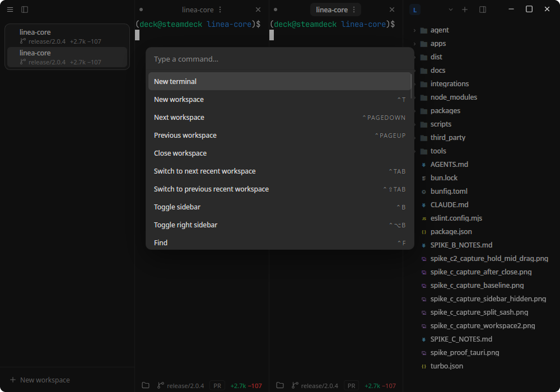Image resolution: width=560 pixels, height=392 pixels.
Task: Close the first linea-core terminal tab
Action: (x=258, y=10)
